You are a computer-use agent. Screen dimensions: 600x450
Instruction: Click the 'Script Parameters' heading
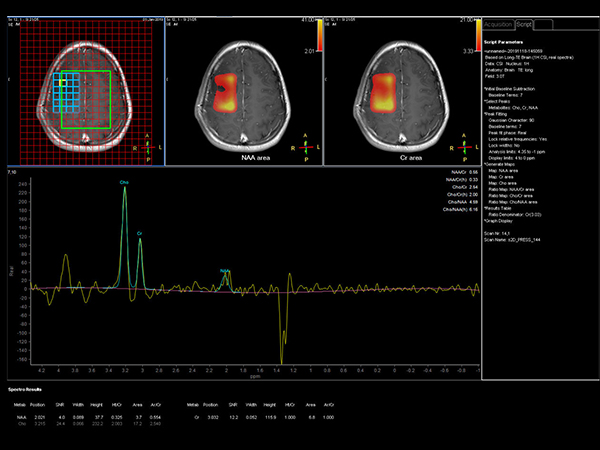pyautogui.click(x=503, y=42)
